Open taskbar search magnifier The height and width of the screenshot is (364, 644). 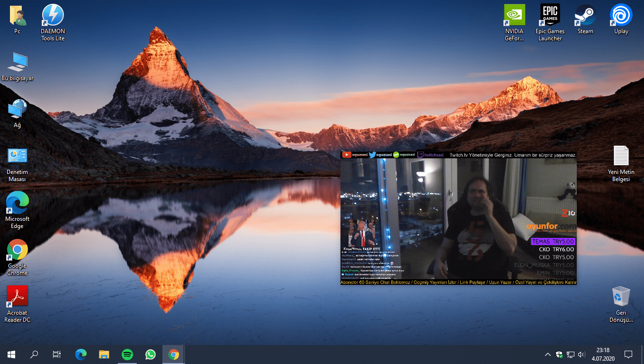point(34,354)
